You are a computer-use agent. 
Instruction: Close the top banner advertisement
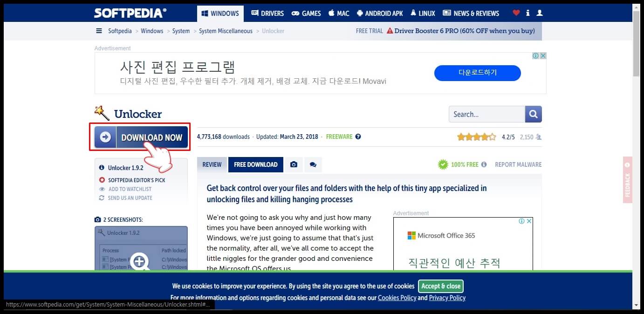543,55
